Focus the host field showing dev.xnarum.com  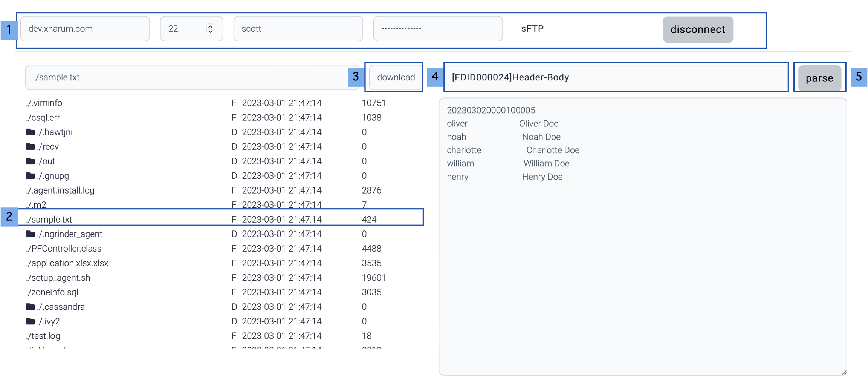click(85, 29)
